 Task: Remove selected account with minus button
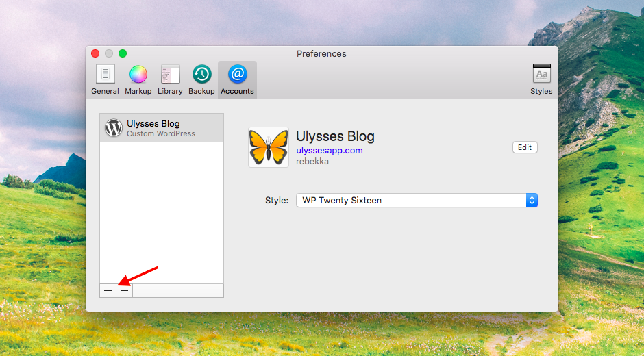[125, 291]
